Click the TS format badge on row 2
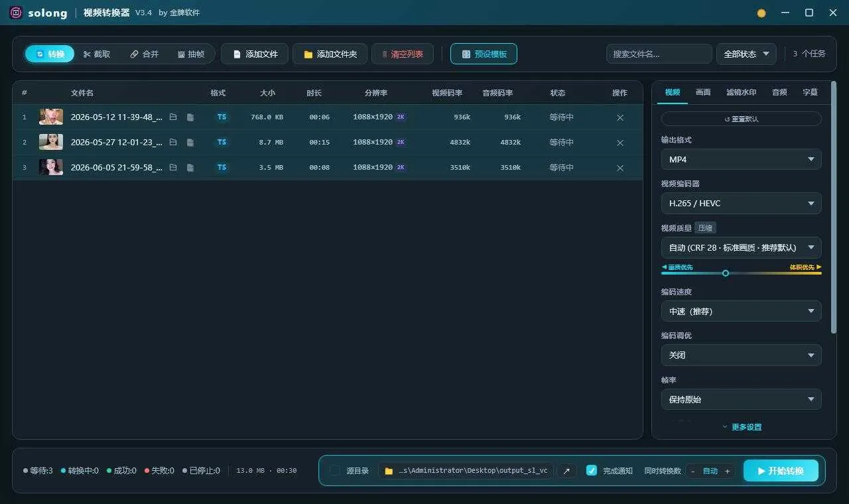The height and width of the screenshot is (504, 849). coord(222,142)
